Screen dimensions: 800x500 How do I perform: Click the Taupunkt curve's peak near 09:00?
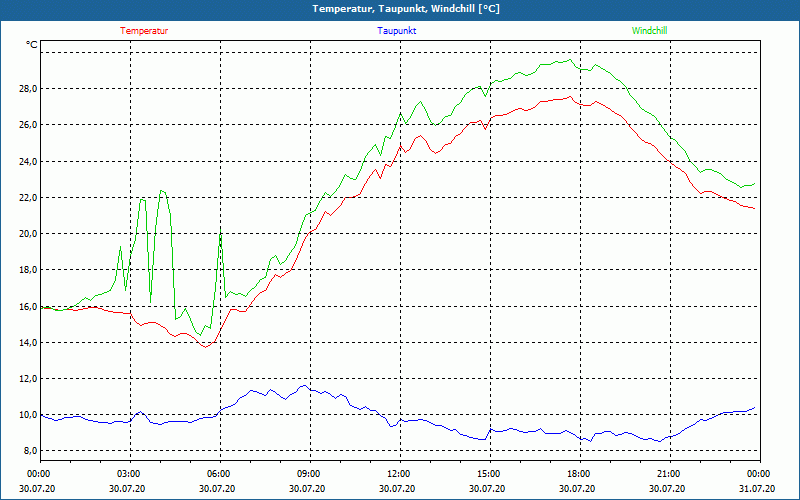click(x=304, y=386)
